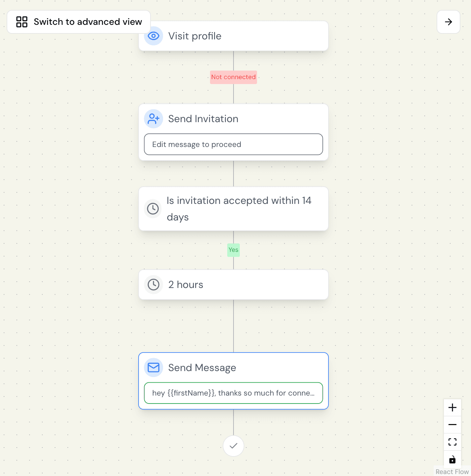471x476 pixels.
Task: Click the clock icon beside invitation accepted condition
Action: [x=153, y=209]
